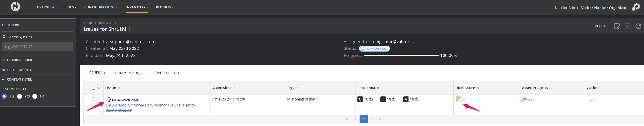Screen dimensions: 644x126
Task: Open the Inventory dropdown menu
Action: click(137, 7)
